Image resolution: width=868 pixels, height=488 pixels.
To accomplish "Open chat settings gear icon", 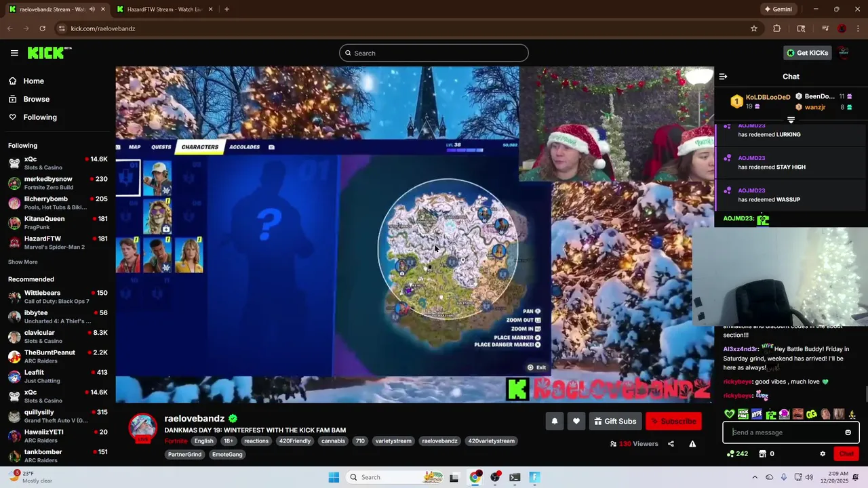I will (823, 453).
